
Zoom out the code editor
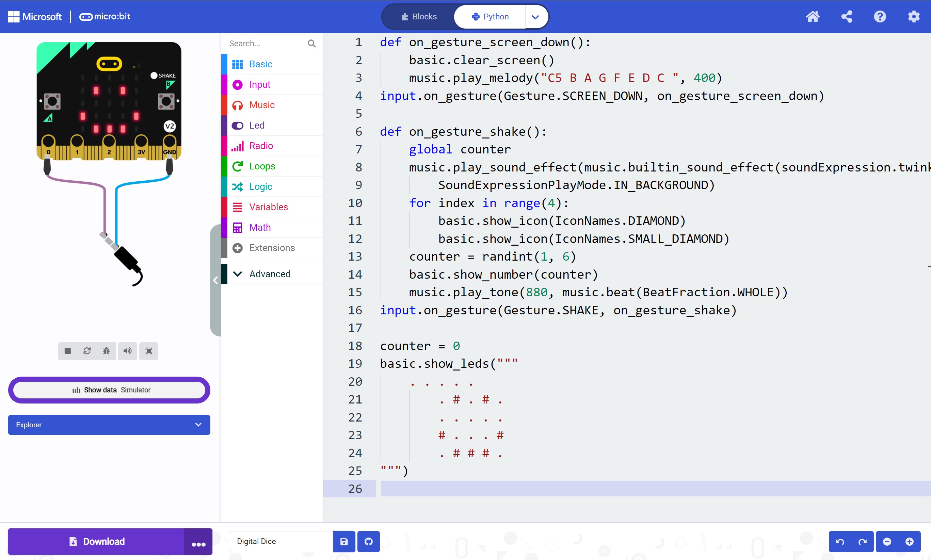coord(887,542)
